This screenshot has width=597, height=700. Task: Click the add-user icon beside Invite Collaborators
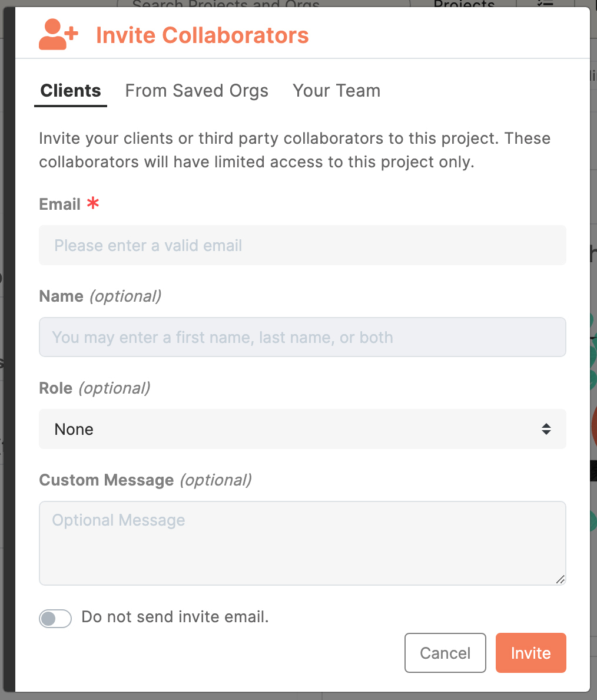(x=58, y=34)
